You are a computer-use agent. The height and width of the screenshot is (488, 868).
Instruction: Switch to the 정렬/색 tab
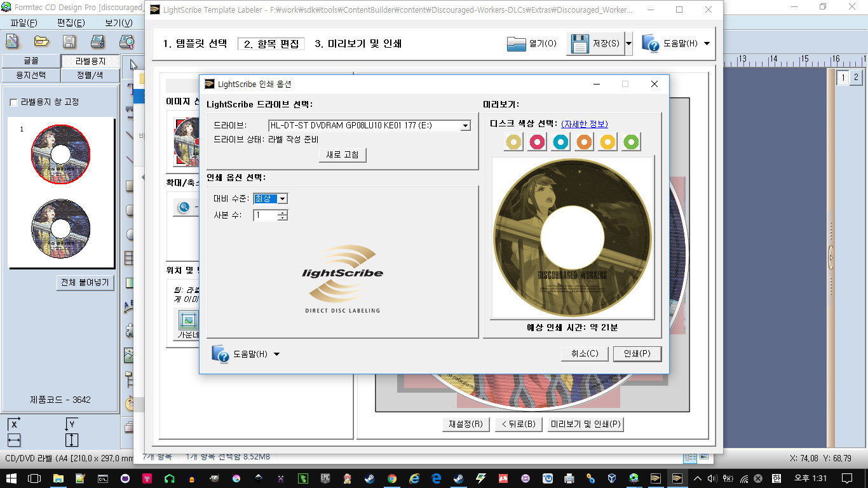(90, 76)
